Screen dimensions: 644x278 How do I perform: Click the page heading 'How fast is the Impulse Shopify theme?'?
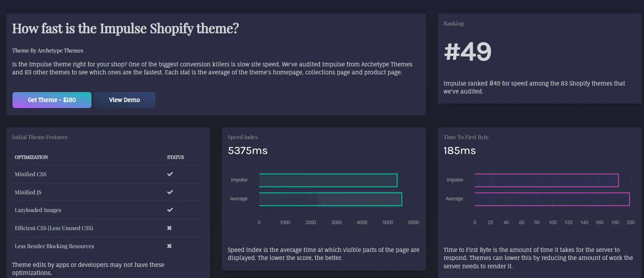[x=126, y=28]
